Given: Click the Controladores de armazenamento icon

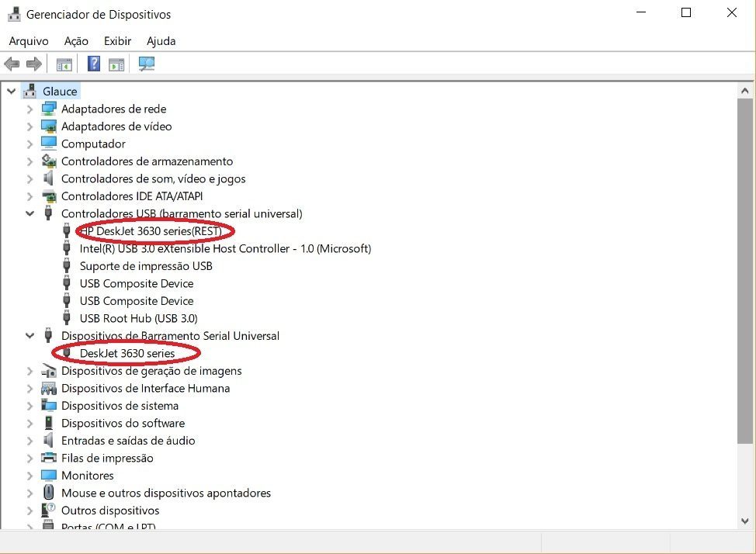Looking at the screenshot, I should [49, 161].
